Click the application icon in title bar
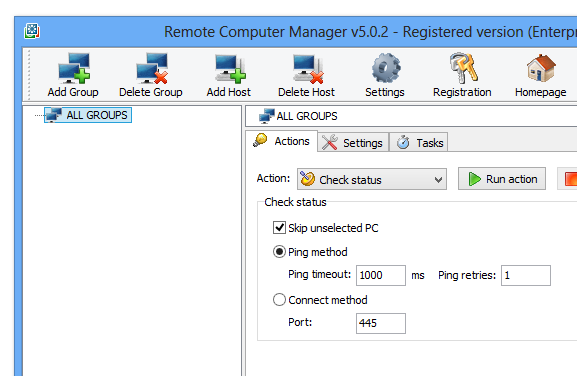The width and height of the screenshot is (577, 376). (x=32, y=31)
